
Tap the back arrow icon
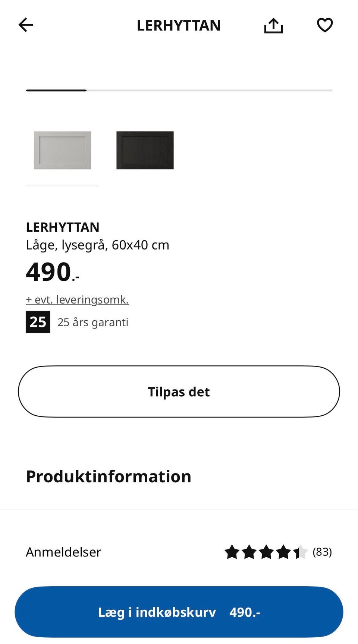click(26, 25)
